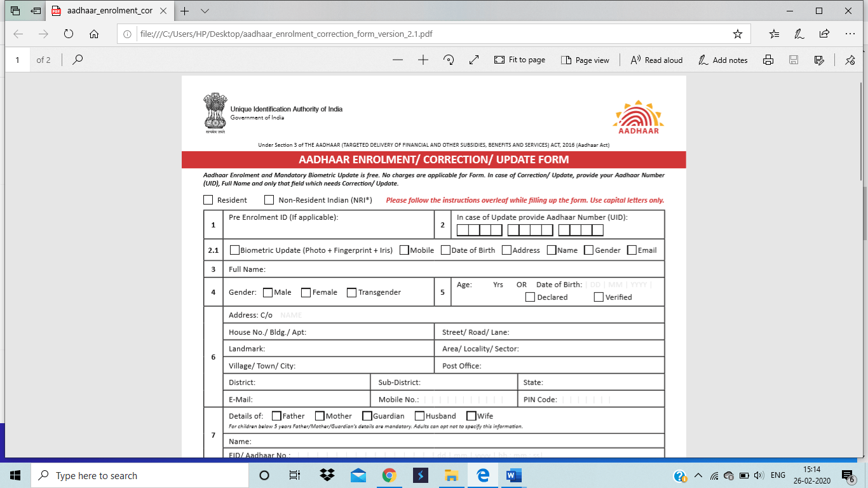
Task: Open the PDF search magnifier
Action: 78,60
